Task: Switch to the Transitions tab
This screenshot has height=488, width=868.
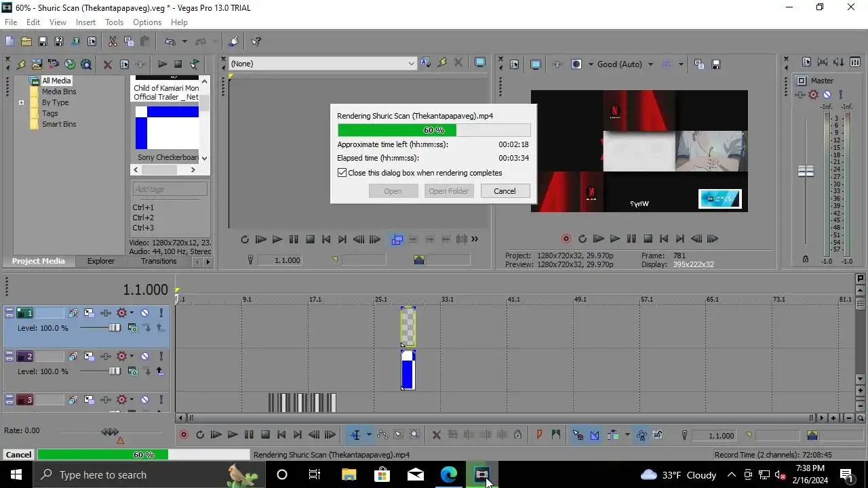Action: 159,261
